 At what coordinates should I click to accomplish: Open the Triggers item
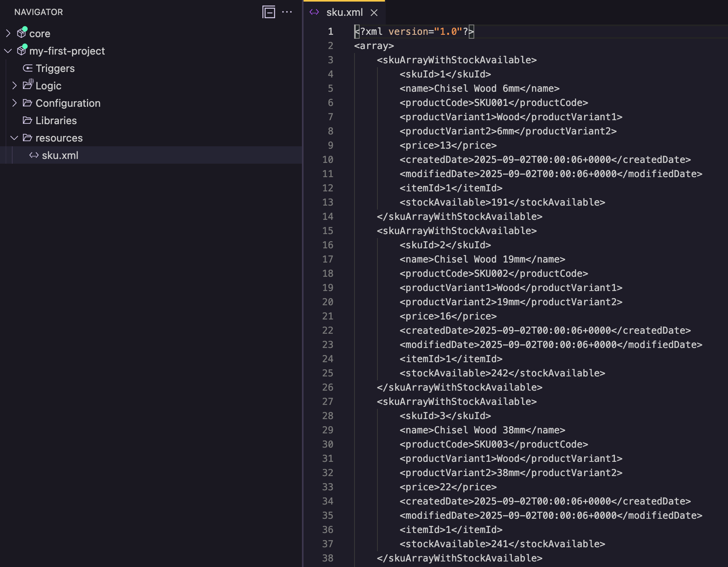pos(55,68)
